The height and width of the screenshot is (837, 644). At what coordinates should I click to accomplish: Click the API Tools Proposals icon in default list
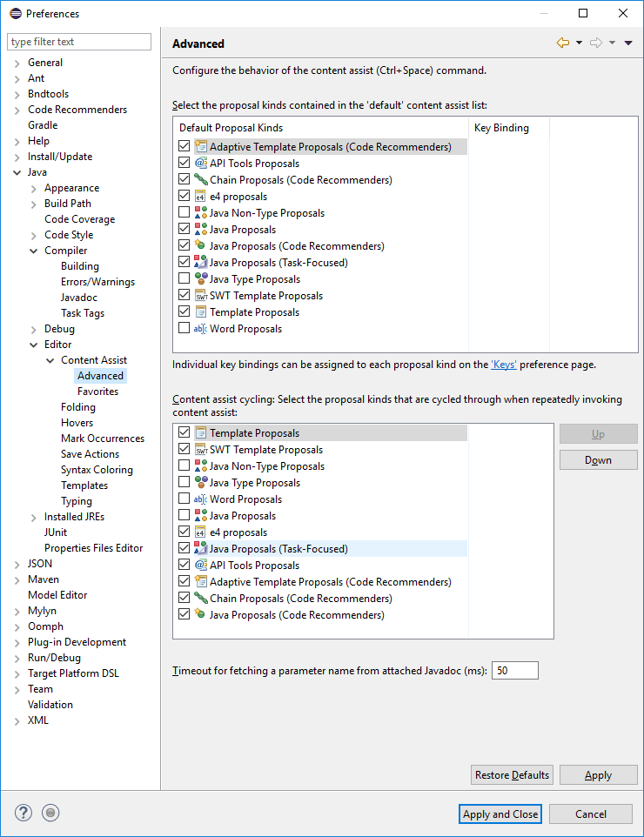coord(200,163)
